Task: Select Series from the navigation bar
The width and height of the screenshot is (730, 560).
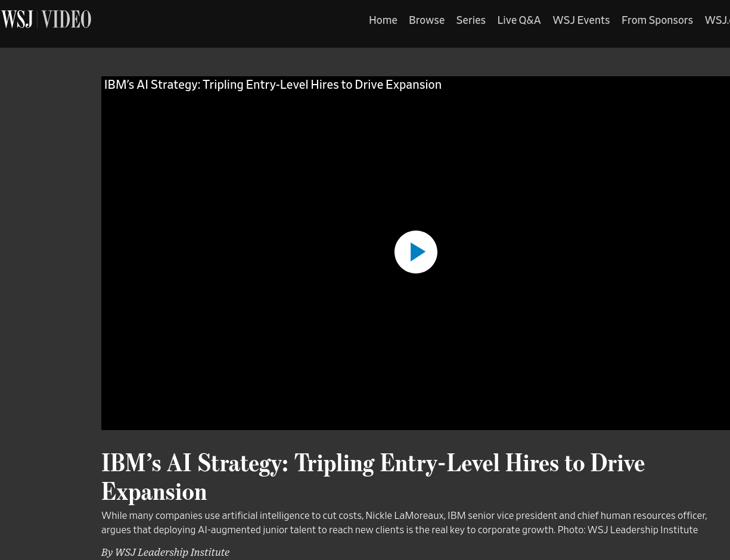Action: pyautogui.click(x=471, y=20)
